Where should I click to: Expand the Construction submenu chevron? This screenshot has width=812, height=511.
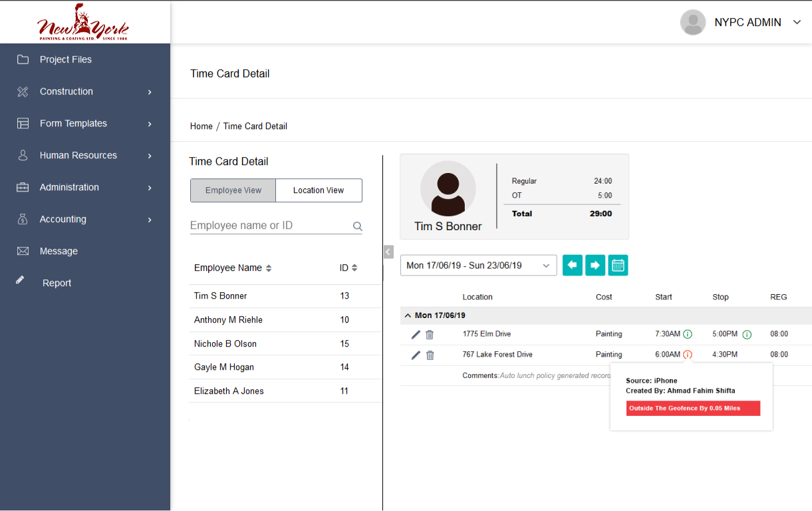150,92
